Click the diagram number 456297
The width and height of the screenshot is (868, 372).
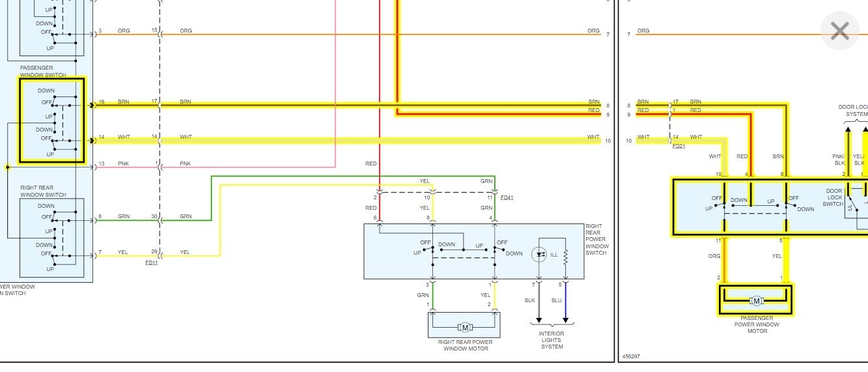pos(631,356)
